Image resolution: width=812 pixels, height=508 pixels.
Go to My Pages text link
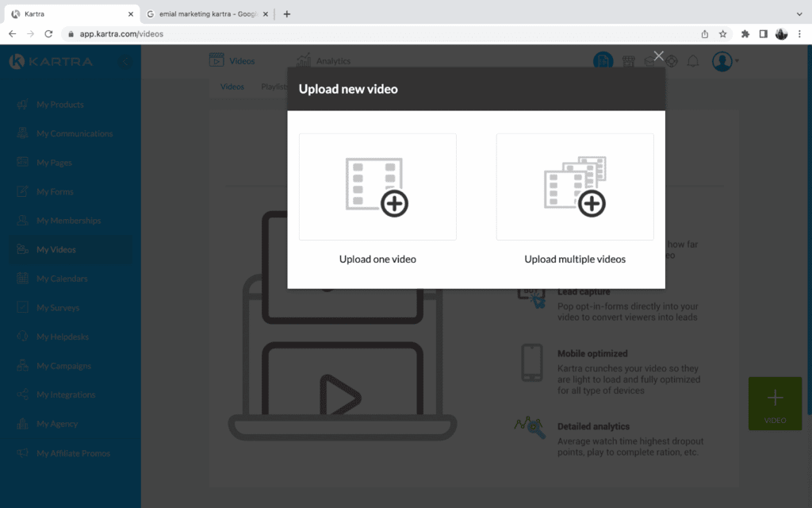55,162
